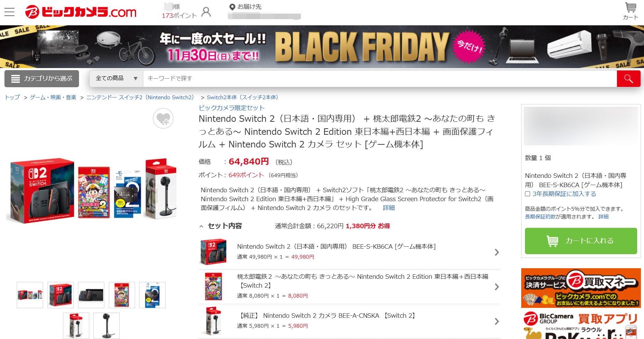Open the 長期保証約款 link
The image size is (644, 339).
540,217
